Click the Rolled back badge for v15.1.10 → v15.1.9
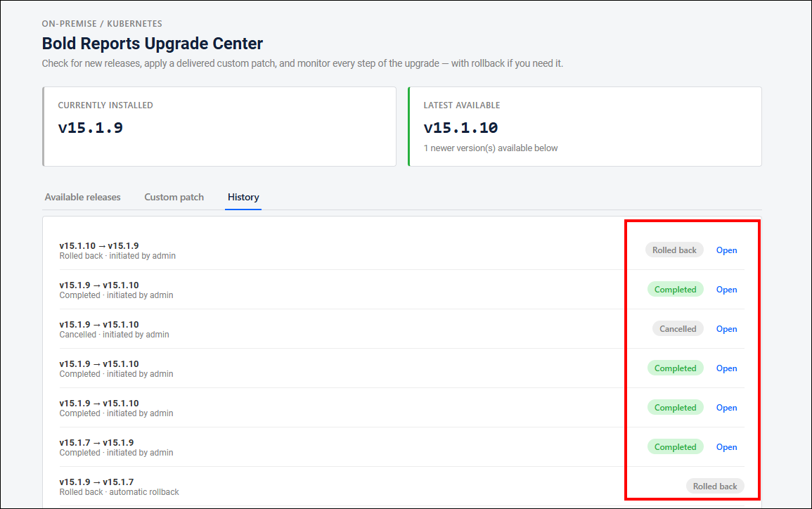This screenshot has width=812, height=509. [674, 250]
